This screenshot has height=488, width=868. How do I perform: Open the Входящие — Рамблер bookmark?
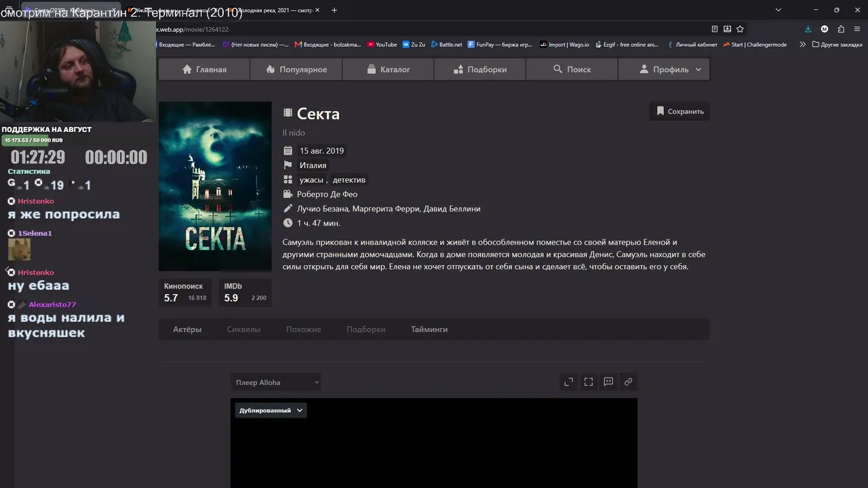point(186,45)
